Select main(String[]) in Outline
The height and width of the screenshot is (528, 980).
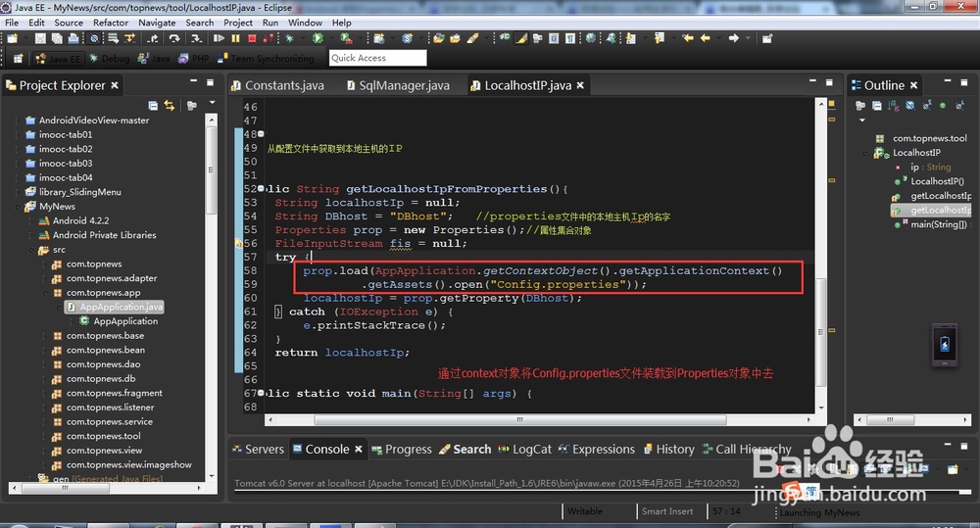938,224
